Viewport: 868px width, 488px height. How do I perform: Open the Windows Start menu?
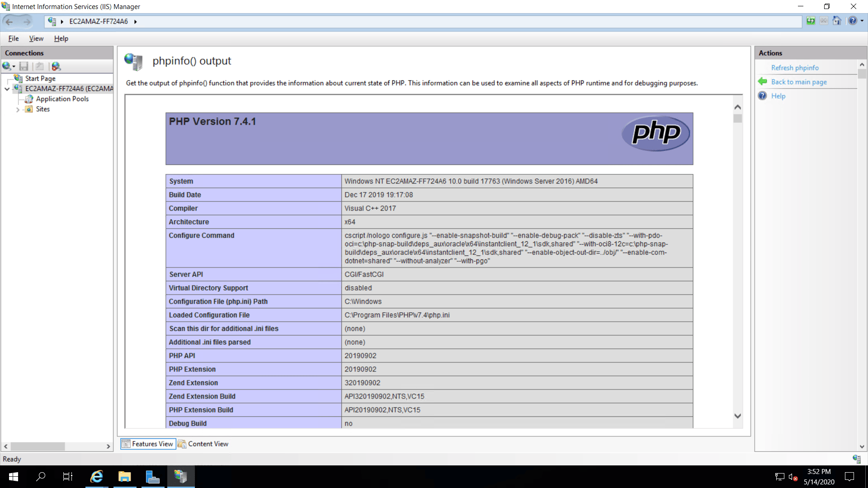(14, 477)
